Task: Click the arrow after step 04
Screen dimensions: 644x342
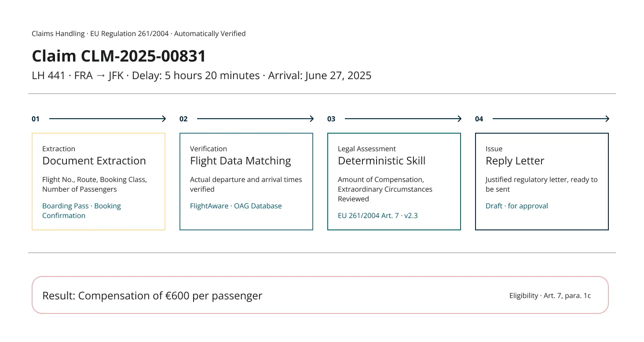Action: click(x=551, y=119)
